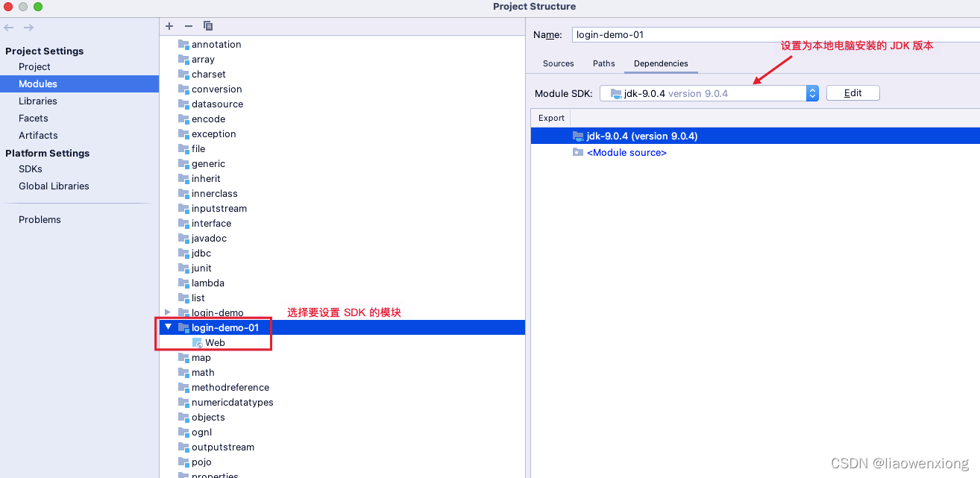Select the jdk-9.0.4 dependency row
The width and height of the screenshot is (980, 478).
point(756,136)
